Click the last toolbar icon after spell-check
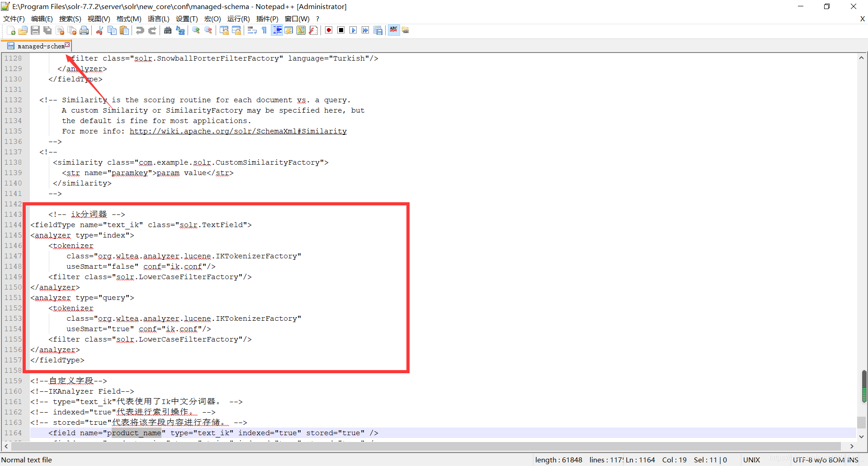This screenshot has width=868, height=466. [406, 30]
